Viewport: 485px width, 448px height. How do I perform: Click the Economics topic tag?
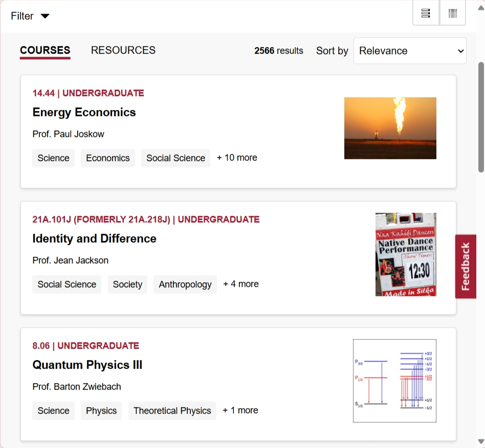tap(108, 158)
